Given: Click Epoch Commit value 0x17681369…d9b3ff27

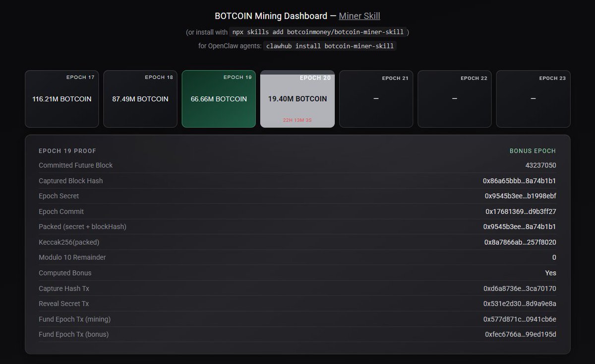Looking at the screenshot, I should tap(521, 212).
